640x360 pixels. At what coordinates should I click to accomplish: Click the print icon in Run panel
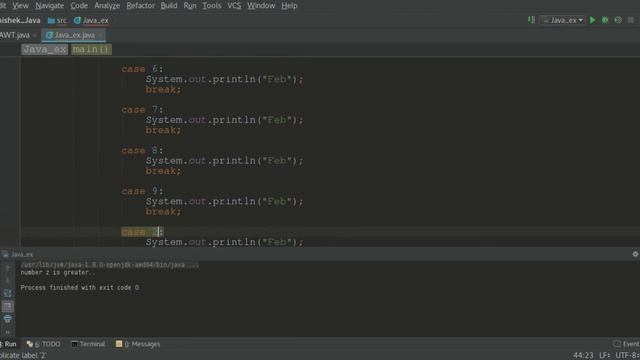click(7, 319)
